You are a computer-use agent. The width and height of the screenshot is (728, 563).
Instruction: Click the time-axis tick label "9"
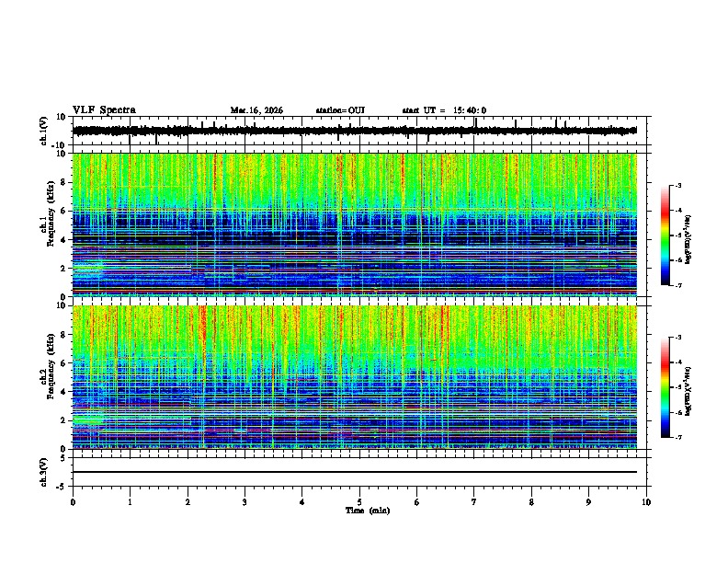[x=588, y=502]
